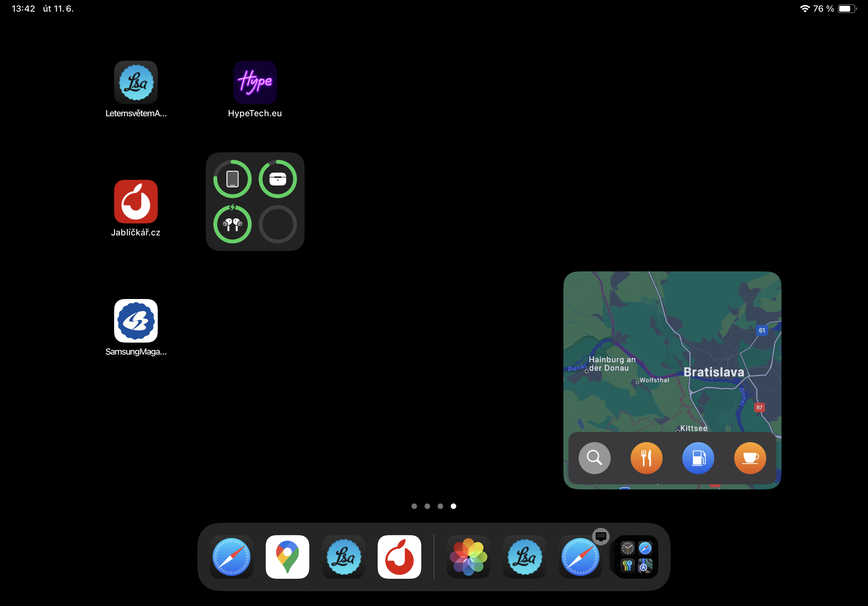Open the App Library folder in dock

[x=636, y=557]
